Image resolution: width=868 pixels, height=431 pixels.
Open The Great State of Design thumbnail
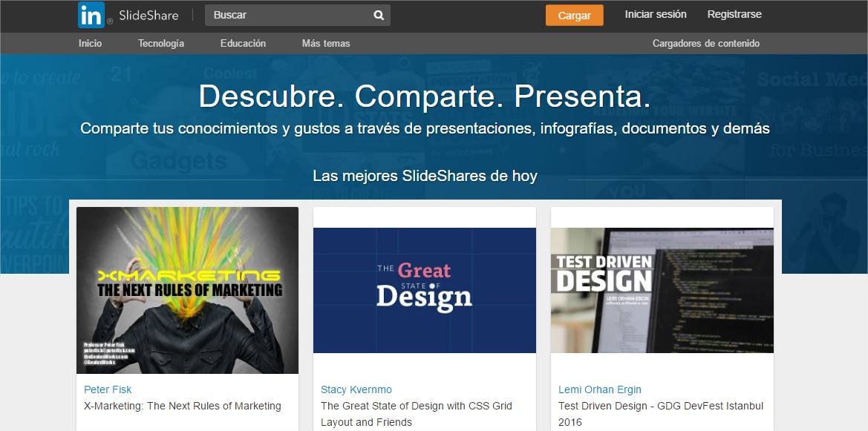(425, 290)
